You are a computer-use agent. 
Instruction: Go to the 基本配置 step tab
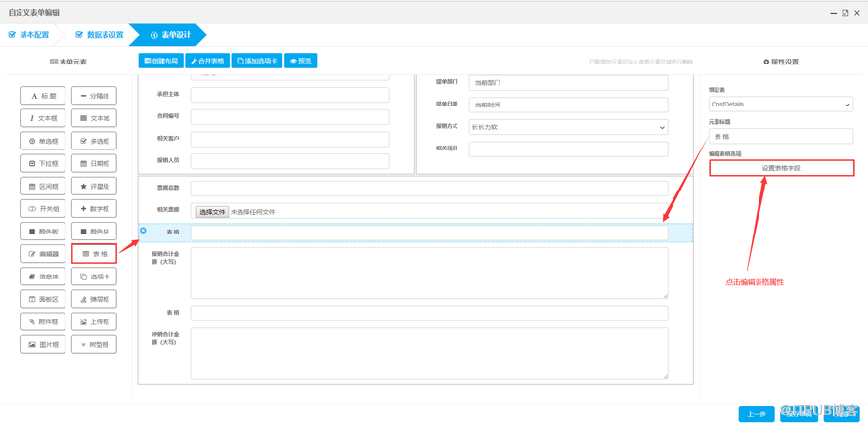(29, 35)
